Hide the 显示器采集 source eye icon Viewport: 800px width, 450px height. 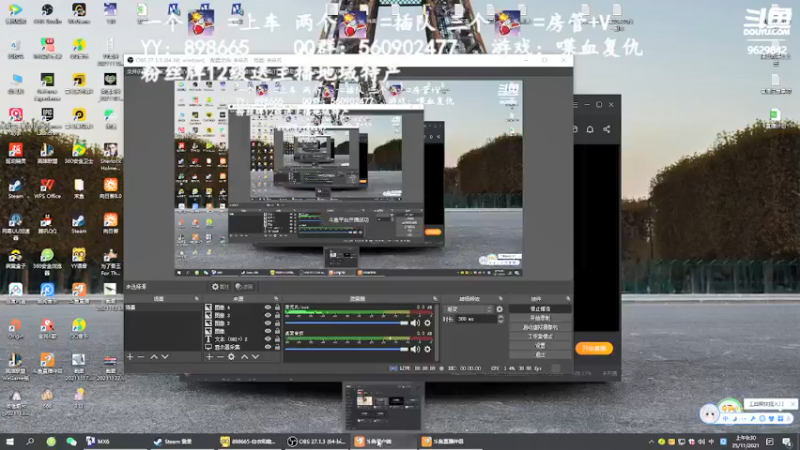click(x=268, y=346)
